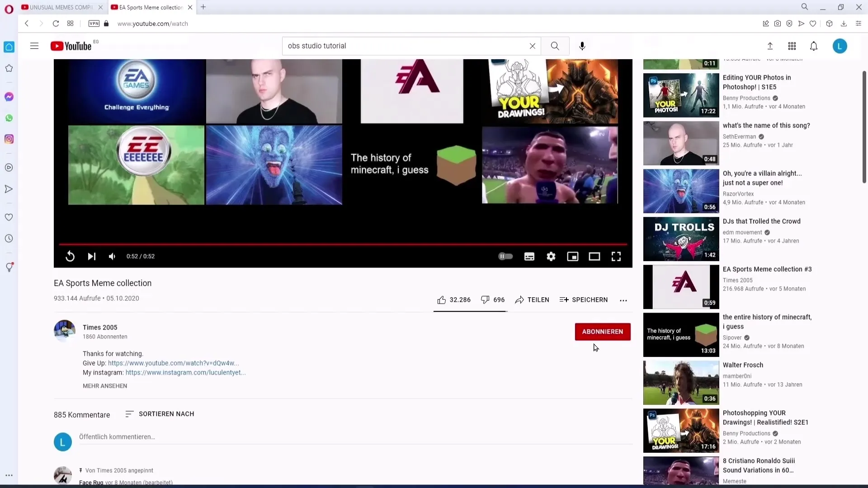Enable miniplayer mode
Screen dimensions: 868x488
(573, 256)
